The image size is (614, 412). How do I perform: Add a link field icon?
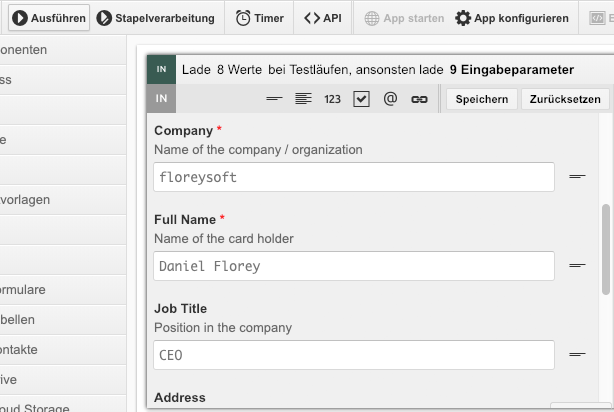click(419, 99)
